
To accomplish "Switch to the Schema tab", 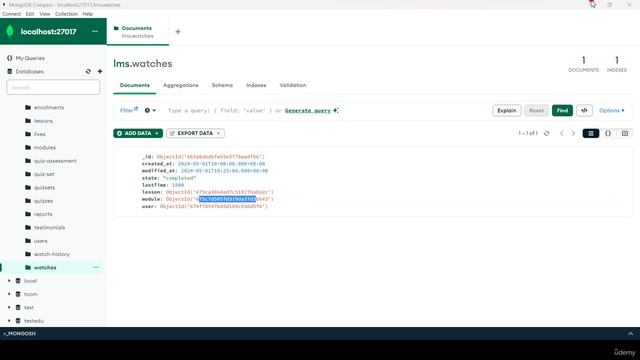I will (x=222, y=85).
